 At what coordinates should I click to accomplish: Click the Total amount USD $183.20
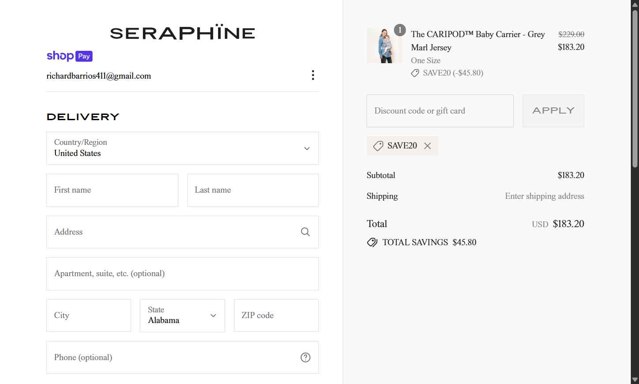coord(558,224)
